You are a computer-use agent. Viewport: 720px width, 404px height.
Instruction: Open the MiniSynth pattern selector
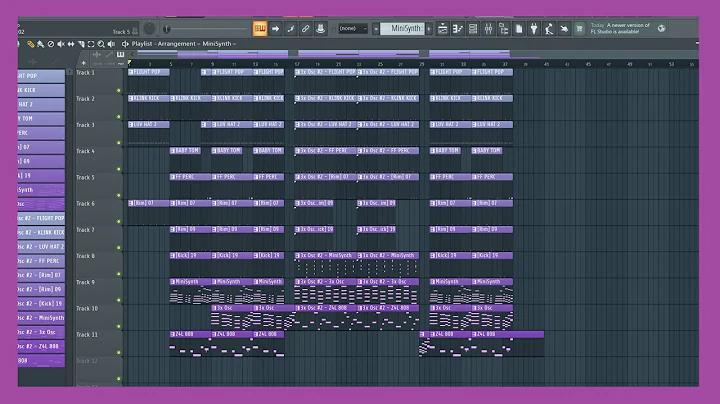point(402,28)
